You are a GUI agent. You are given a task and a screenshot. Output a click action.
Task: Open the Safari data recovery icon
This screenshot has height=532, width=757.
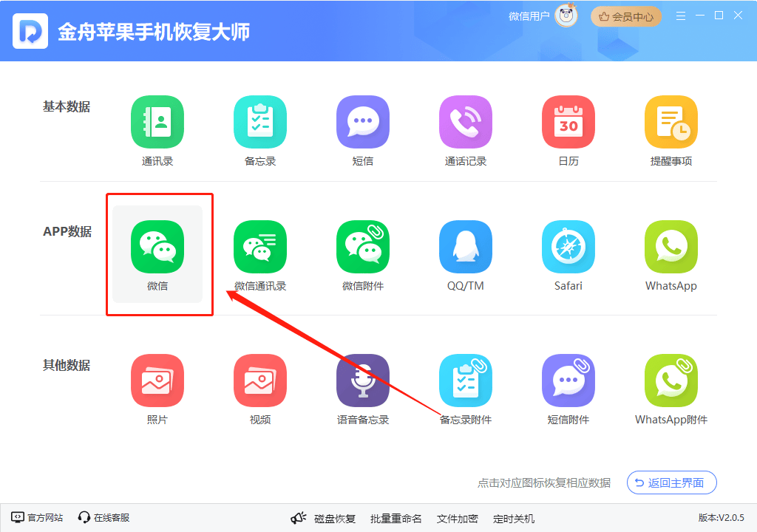click(568, 246)
